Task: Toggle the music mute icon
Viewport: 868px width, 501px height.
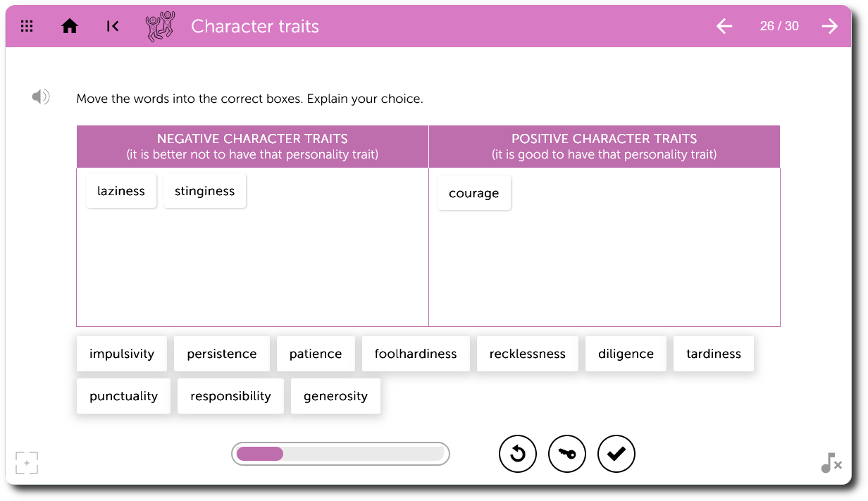Action: [x=831, y=463]
